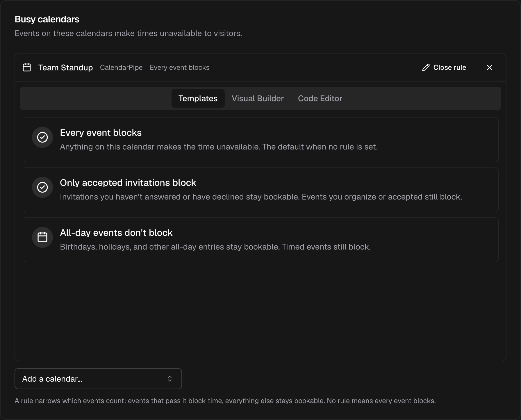Click the Busy calendars heading
The image size is (521, 420).
pos(47,19)
